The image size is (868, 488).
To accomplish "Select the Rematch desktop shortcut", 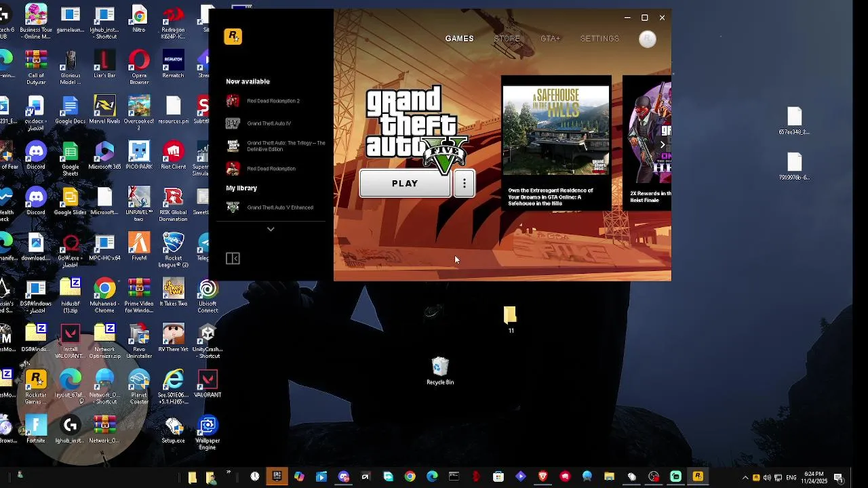I will (x=174, y=64).
